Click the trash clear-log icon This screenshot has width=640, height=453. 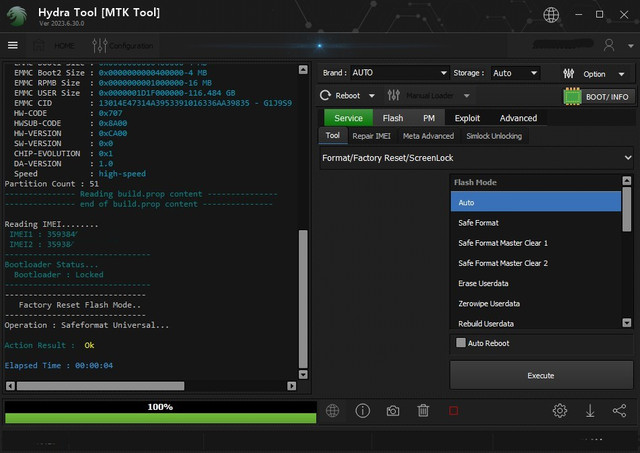tap(423, 411)
